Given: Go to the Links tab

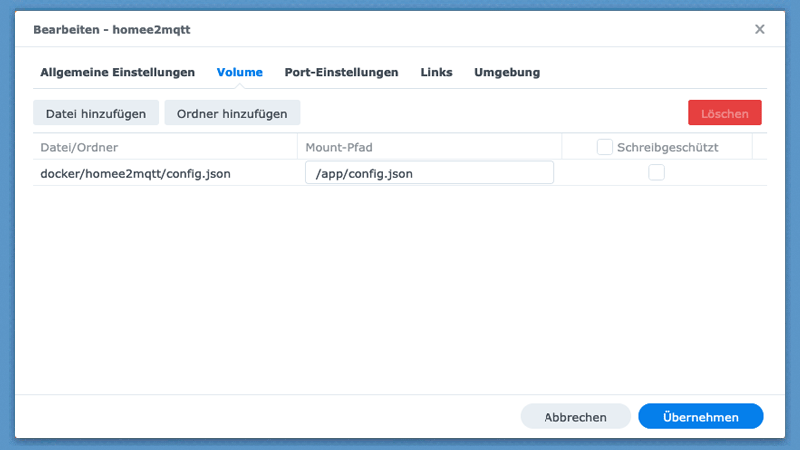Looking at the screenshot, I should 436,72.
